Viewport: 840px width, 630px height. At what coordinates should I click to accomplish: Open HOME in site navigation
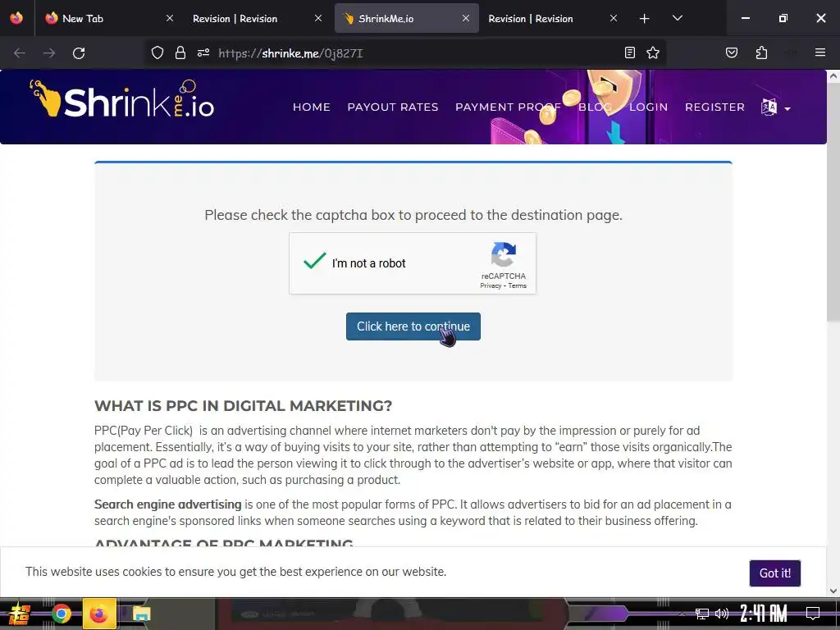pyautogui.click(x=311, y=107)
